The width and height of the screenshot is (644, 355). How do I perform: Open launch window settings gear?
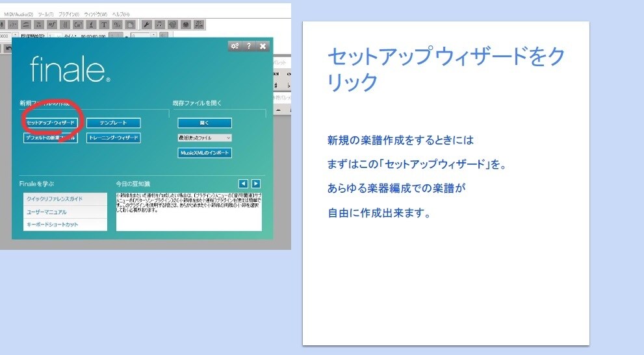[235, 46]
